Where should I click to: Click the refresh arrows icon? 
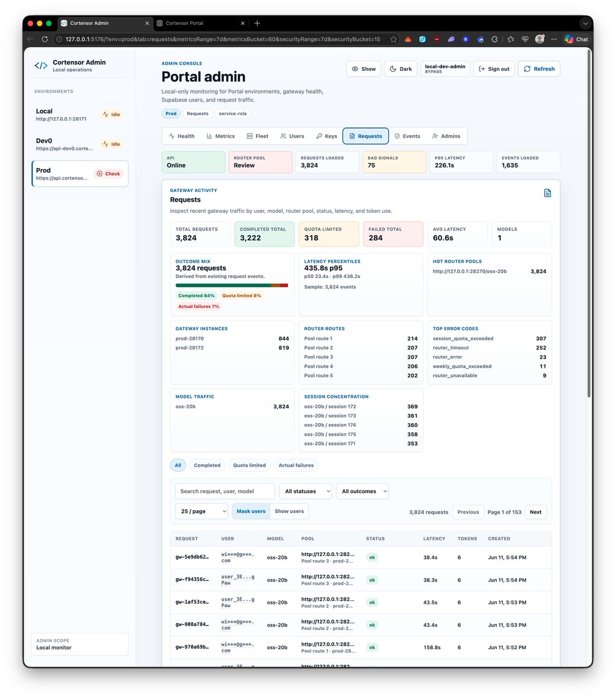(x=527, y=69)
